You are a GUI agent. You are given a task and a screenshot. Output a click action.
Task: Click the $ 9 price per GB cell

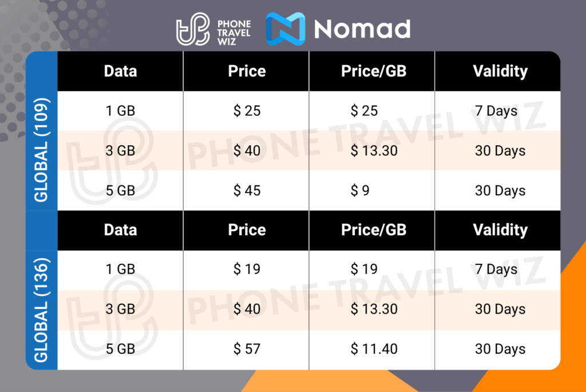[360, 191]
